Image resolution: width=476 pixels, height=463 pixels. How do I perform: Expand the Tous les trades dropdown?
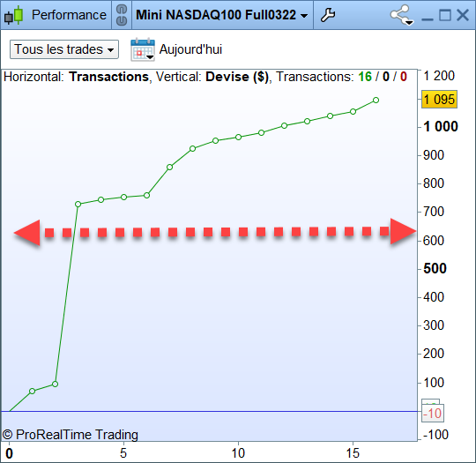64,49
